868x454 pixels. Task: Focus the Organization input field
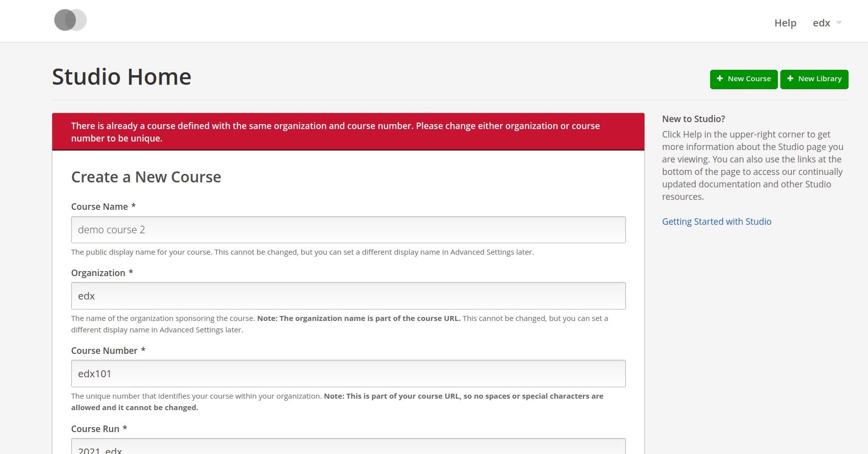pyautogui.click(x=348, y=296)
